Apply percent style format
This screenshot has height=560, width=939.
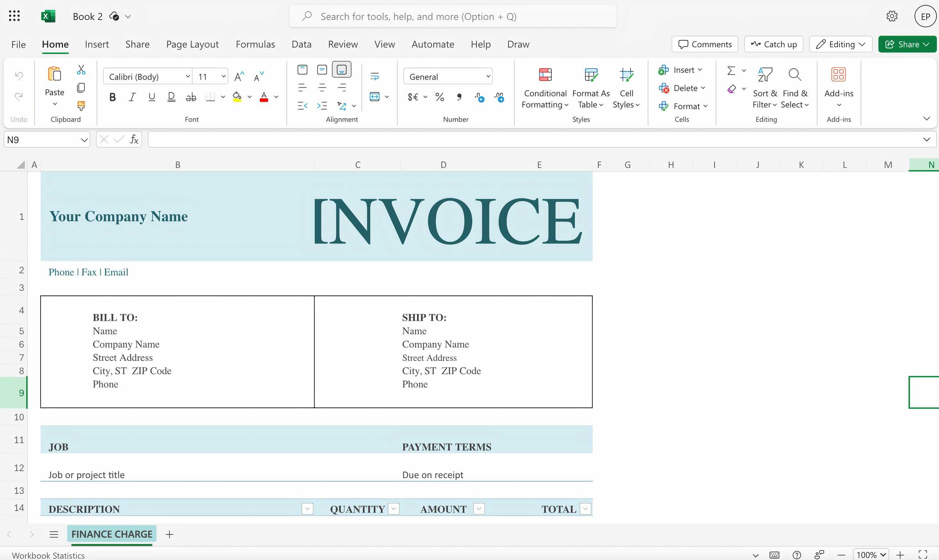tap(440, 97)
